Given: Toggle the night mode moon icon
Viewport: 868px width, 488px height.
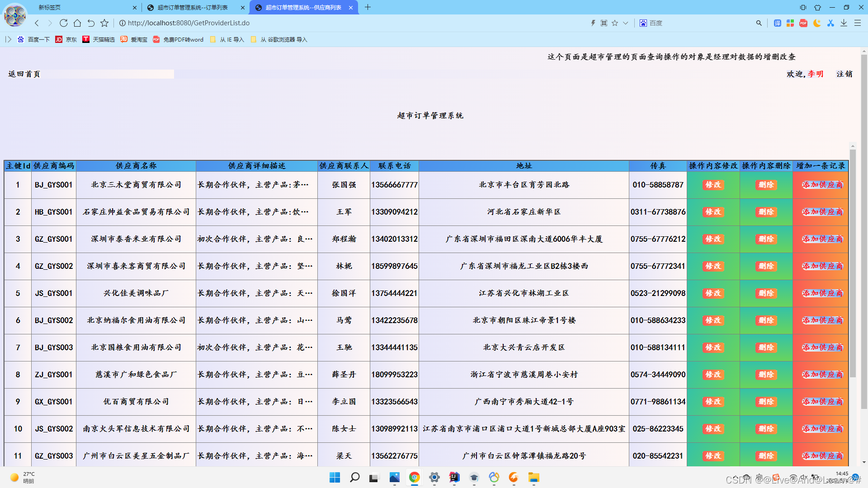Looking at the screenshot, I should [817, 23].
